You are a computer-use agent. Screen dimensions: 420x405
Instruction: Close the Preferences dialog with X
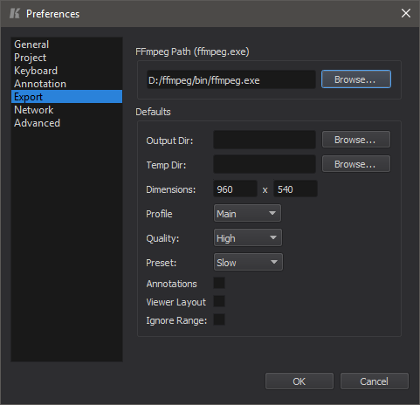pos(406,13)
